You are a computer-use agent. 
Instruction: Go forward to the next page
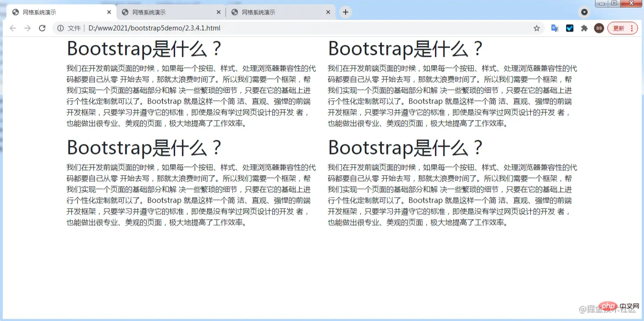28,28
